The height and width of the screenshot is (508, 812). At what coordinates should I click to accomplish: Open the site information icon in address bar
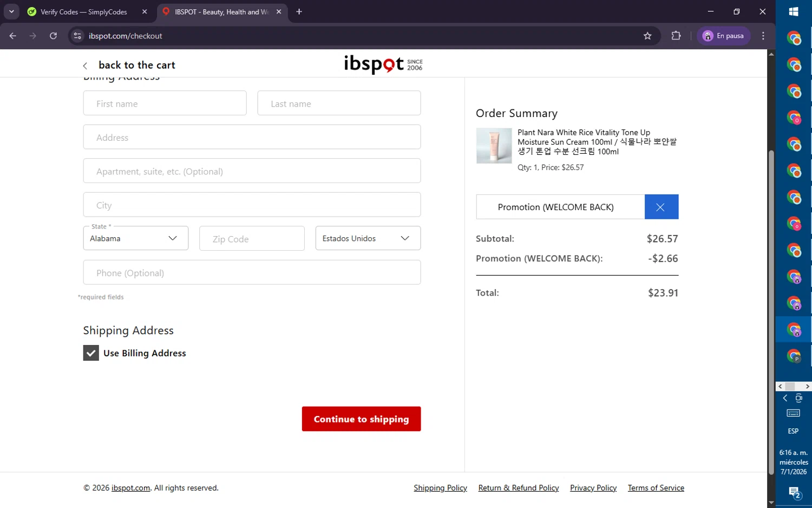77,36
